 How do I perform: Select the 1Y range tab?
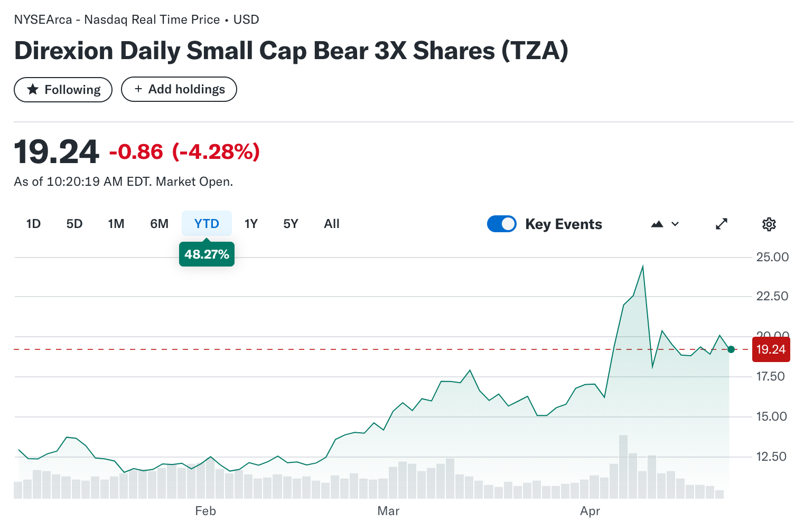[x=251, y=223]
